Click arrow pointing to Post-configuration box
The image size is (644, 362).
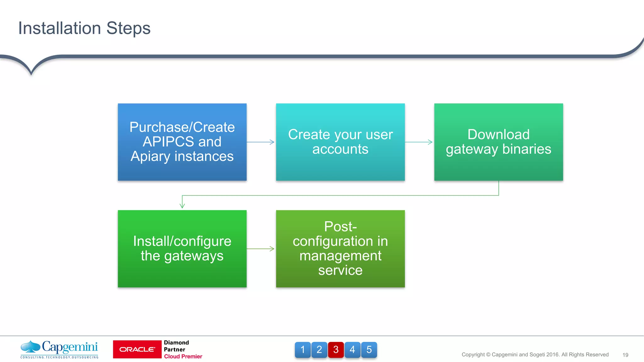(x=261, y=249)
